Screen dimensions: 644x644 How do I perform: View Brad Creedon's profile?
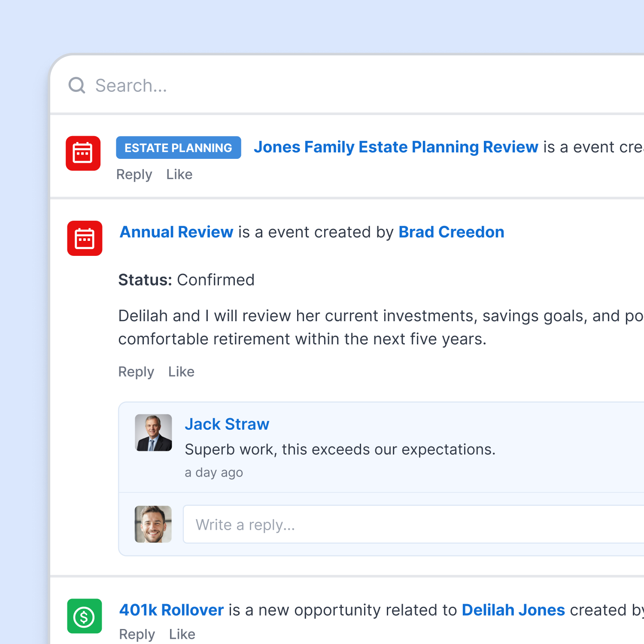point(451,232)
